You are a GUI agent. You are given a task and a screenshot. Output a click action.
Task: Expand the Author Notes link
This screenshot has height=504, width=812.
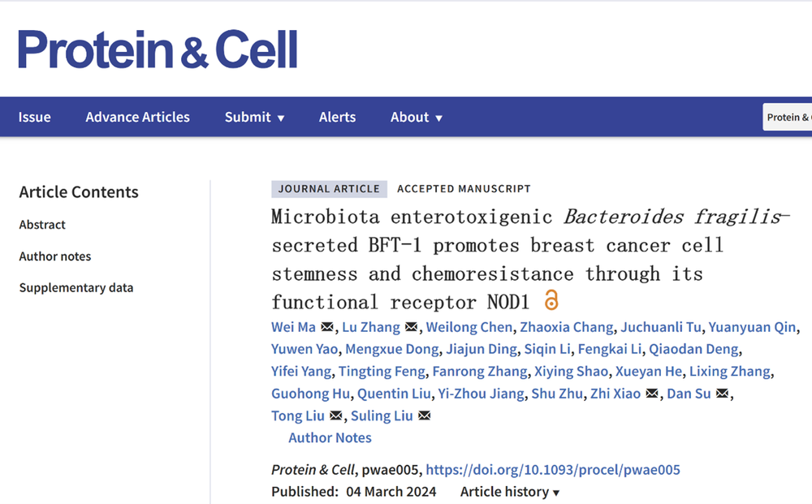coord(330,437)
